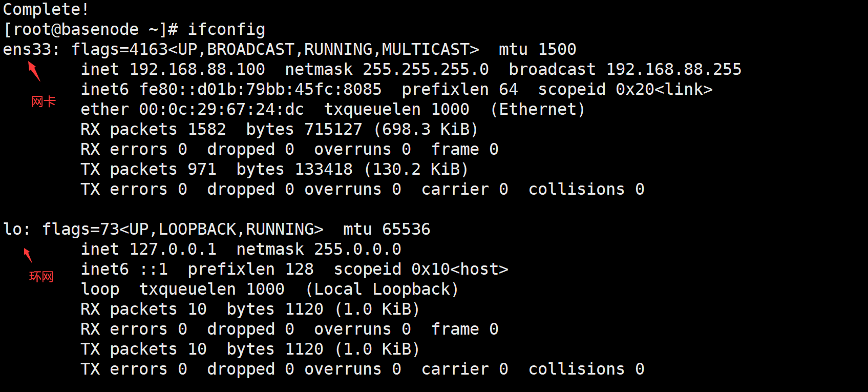Click the red arrow pointing at ens33
The height and width of the screenshot is (392, 868).
click(x=34, y=71)
